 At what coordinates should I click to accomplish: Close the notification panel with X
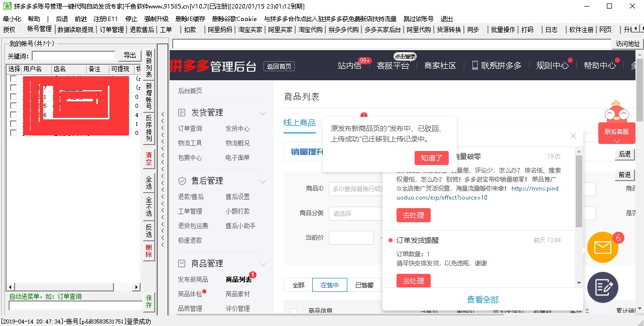point(573,136)
